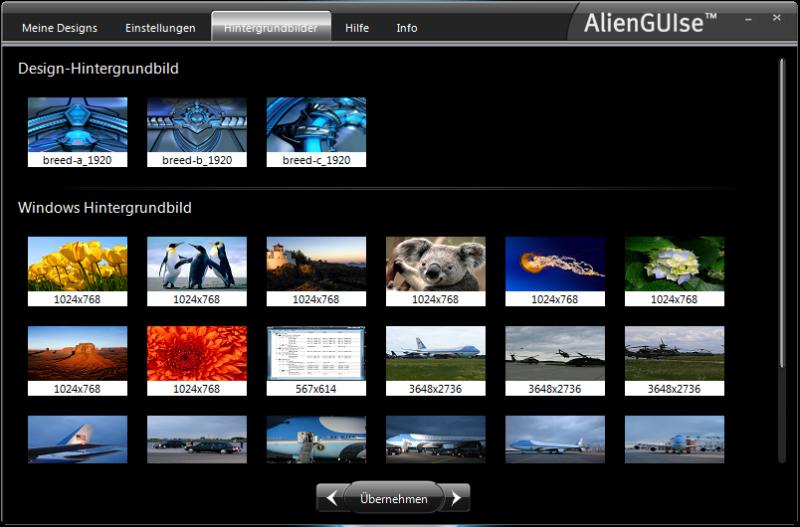Select the penguins wallpaper thumbnail

click(x=197, y=264)
